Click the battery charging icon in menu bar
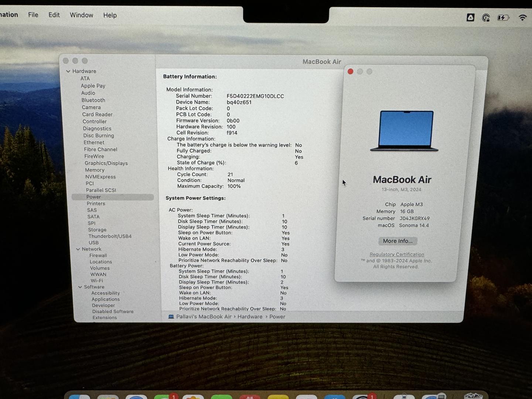This screenshot has height=399, width=532. (503, 17)
